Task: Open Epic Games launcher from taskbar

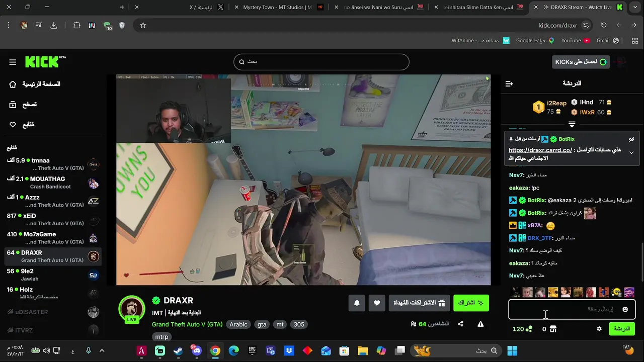Action: coord(253,350)
